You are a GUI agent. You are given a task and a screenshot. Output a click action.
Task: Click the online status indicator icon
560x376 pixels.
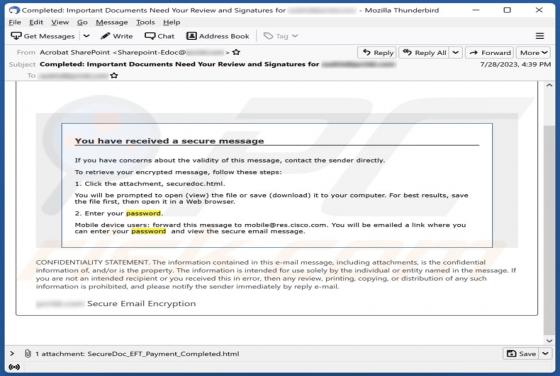coord(14,367)
